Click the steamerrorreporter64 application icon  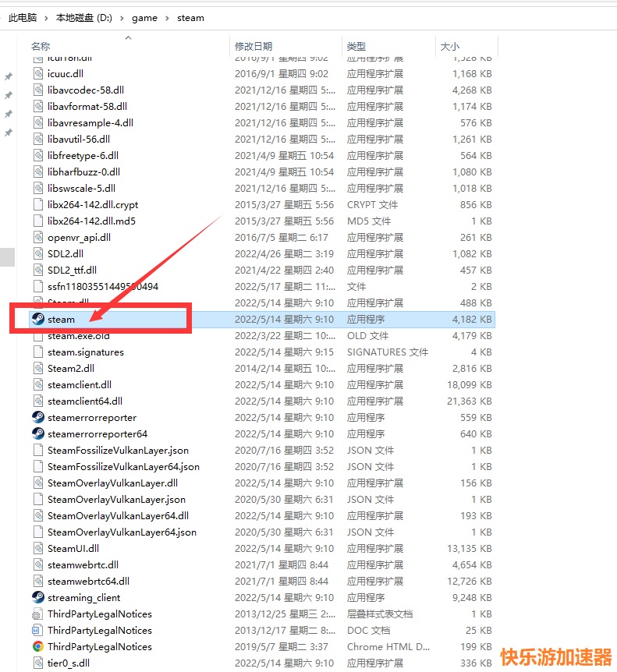[38, 433]
